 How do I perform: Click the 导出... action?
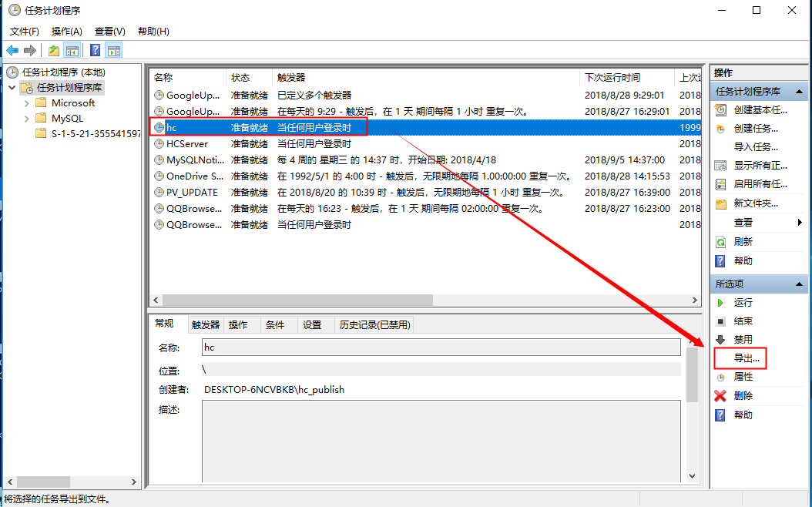(747, 358)
